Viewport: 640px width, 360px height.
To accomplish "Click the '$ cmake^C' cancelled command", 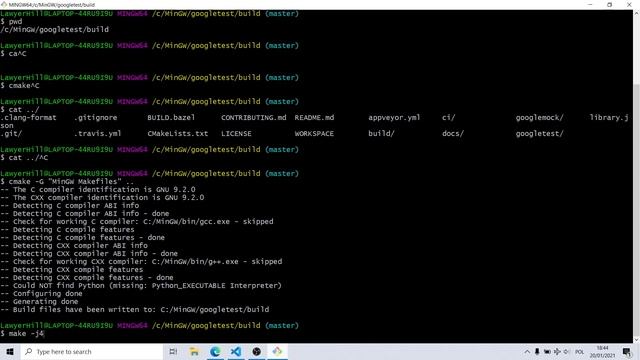I will tap(20, 85).
